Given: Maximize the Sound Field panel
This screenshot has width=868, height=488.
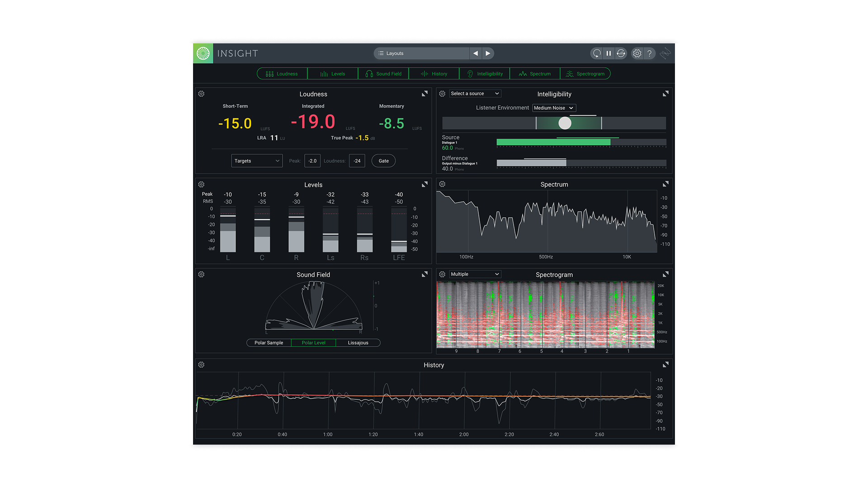Looking at the screenshot, I should (425, 275).
